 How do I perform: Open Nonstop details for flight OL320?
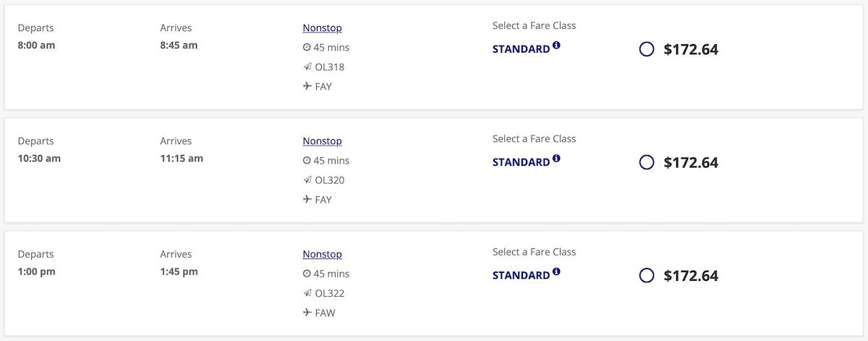pyautogui.click(x=322, y=140)
